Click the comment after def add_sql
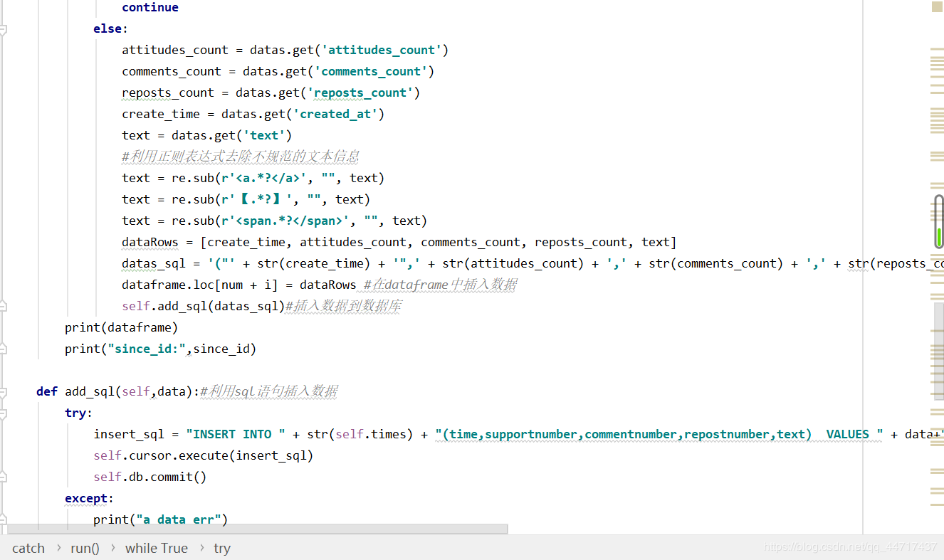Image resolution: width=944 pixels, height=560 pixels. [x=269, y=391]
